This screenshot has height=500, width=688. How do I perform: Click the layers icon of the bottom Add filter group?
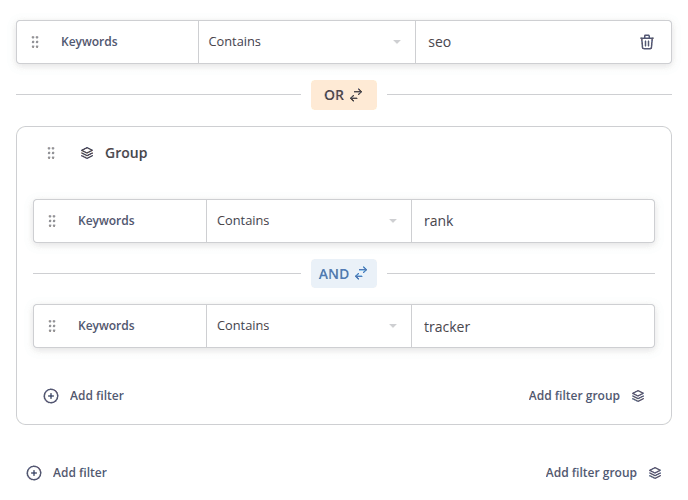655,473
